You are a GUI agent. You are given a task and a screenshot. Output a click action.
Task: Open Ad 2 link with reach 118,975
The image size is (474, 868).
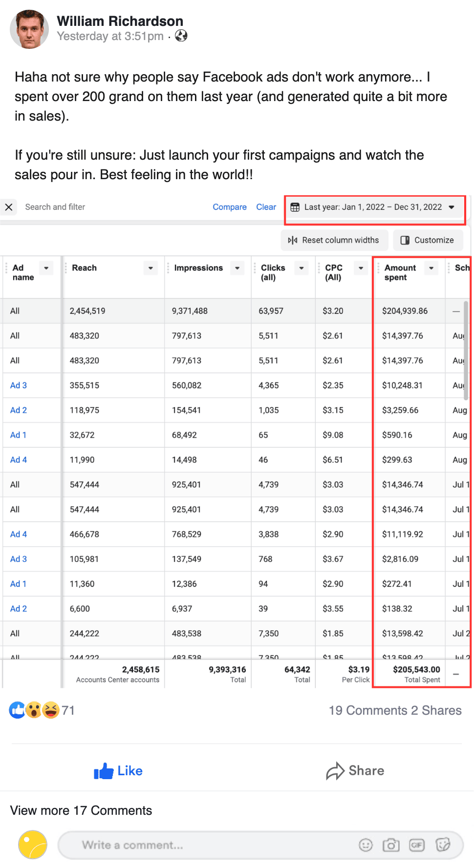19,411
